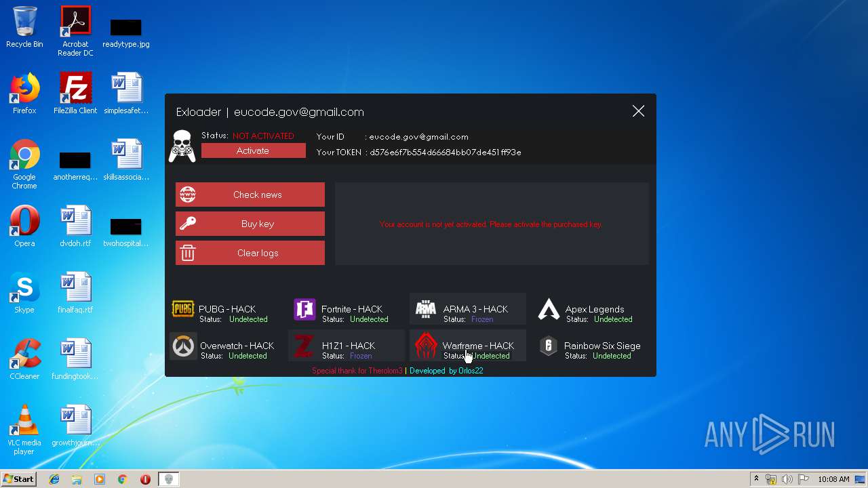Open the Recycle Bin desktop icon
This screenshot has width=868, height=488.
click(24, 28)
